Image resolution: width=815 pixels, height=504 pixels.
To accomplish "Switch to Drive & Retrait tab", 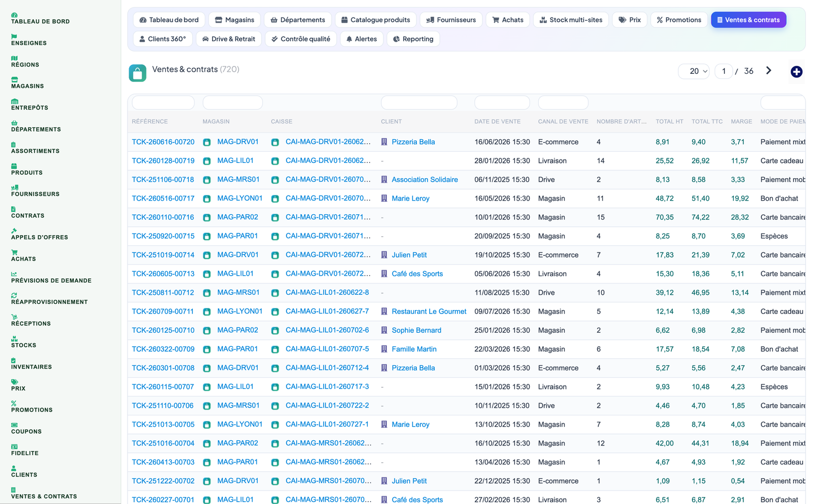I will click(228, 39).
